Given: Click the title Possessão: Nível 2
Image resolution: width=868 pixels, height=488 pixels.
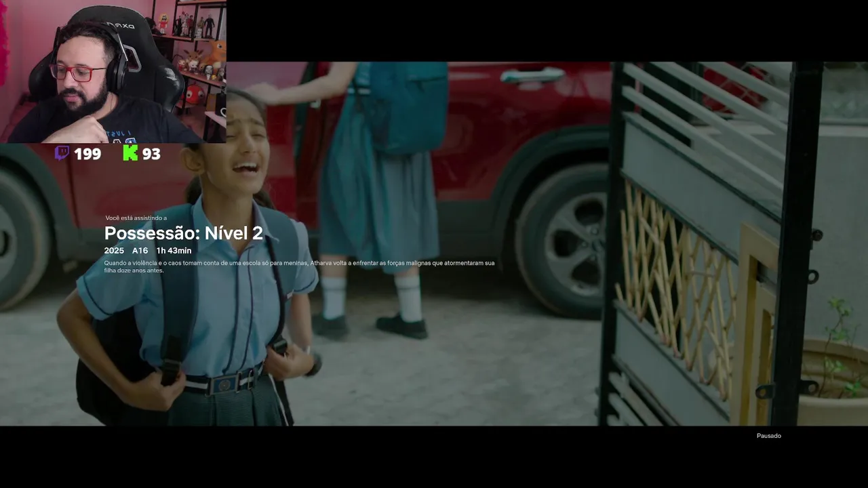Looking at the screenshot, I should click(183, 233).
